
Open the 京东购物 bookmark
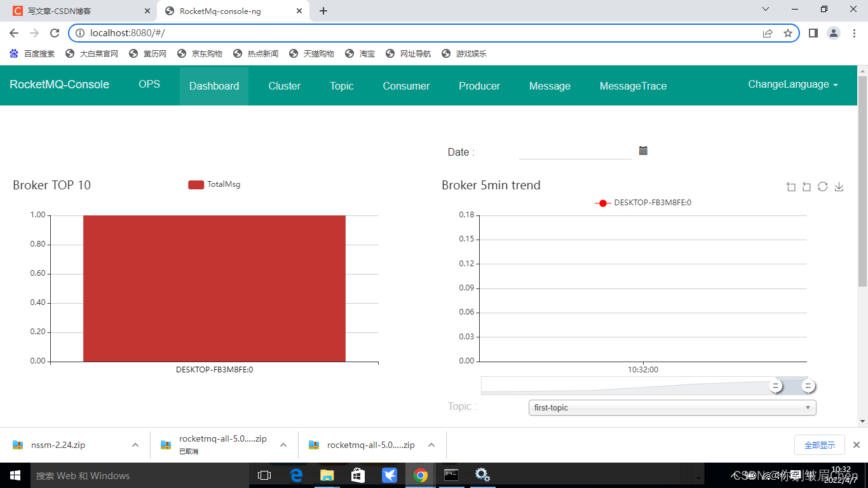[x=200, y=54]
